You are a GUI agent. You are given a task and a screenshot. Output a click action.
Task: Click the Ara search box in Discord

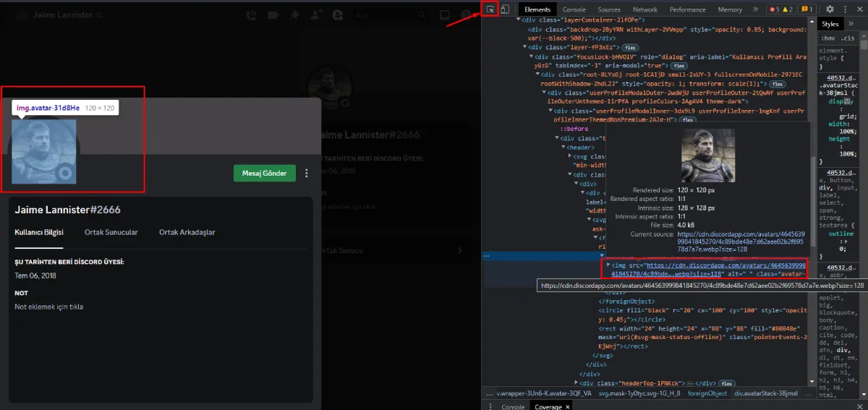391,14
